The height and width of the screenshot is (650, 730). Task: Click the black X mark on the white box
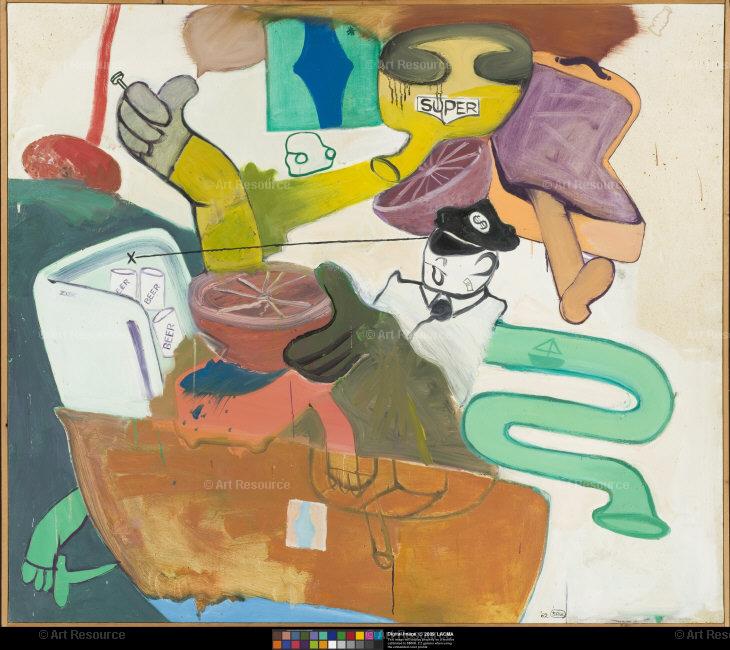tap(132, 256)
